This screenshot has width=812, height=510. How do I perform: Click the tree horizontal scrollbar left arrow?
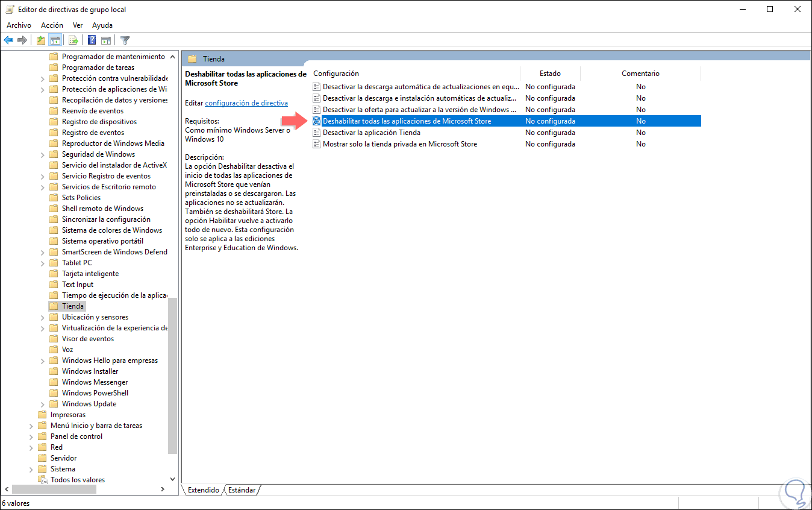coord(7,490)
